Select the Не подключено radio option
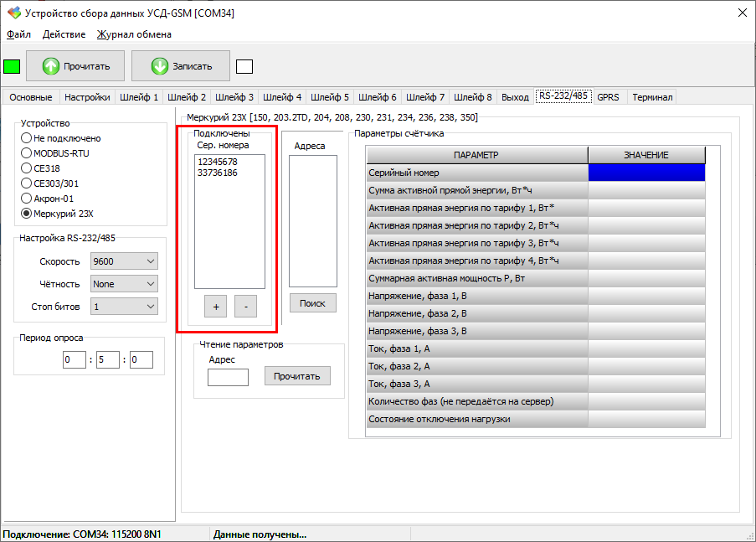The width and height of the screenshot is (756, 542). (61, 138)
